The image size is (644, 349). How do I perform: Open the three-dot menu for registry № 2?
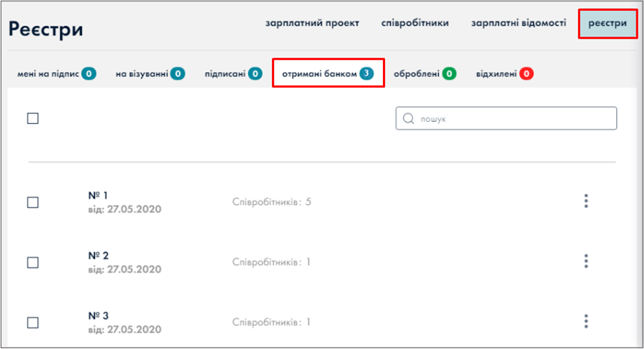(x=586, y=261)
